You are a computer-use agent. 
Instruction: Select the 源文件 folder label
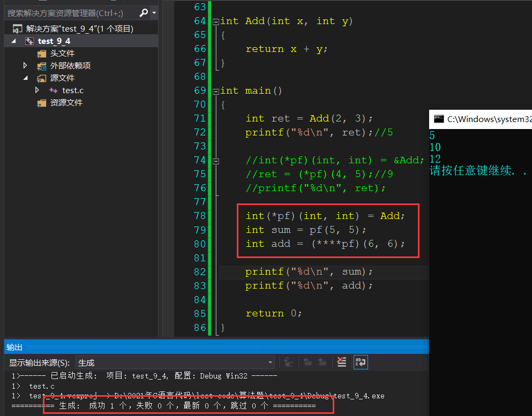pos(62,78)
